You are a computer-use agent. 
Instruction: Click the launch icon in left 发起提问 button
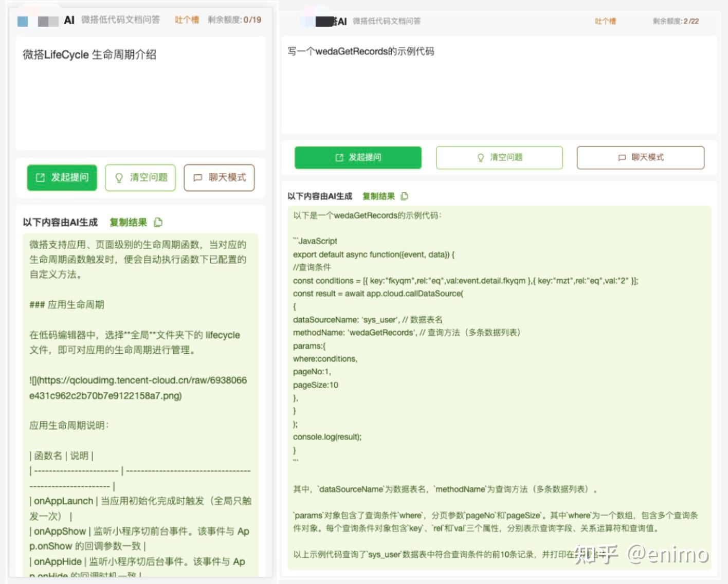point(40,178)
